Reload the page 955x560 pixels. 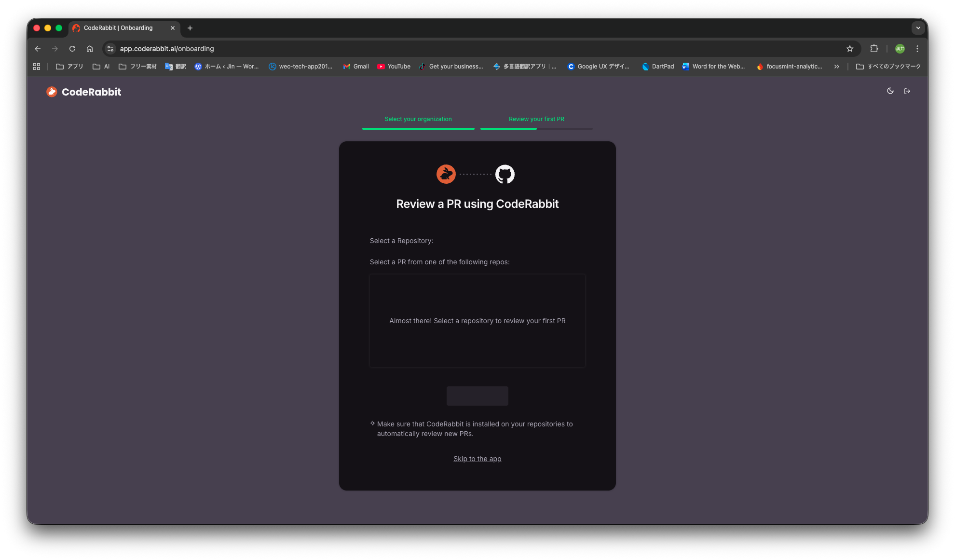(72, 49)
